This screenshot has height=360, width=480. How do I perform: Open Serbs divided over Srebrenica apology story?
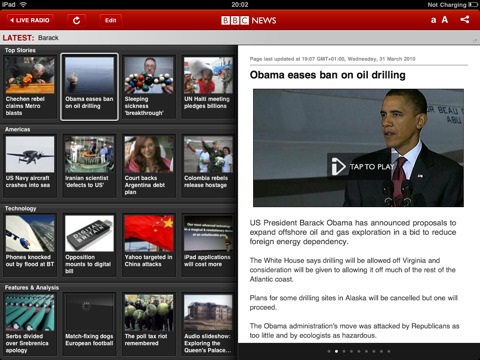tap(30, 324)
